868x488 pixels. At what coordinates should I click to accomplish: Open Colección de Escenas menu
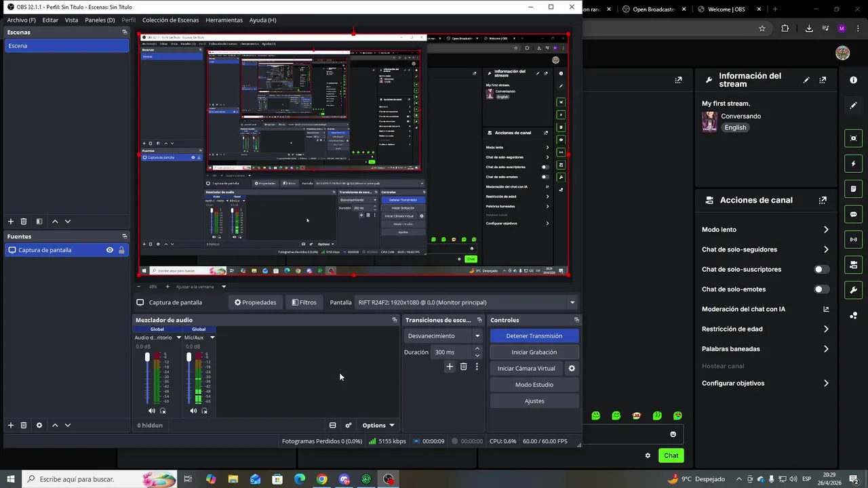click(170, 20)
